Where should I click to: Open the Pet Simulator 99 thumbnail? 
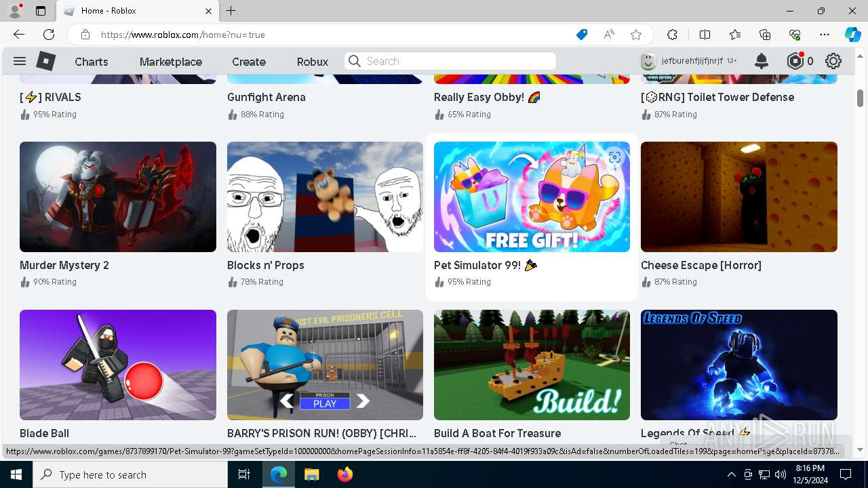[x=532, y=197]
